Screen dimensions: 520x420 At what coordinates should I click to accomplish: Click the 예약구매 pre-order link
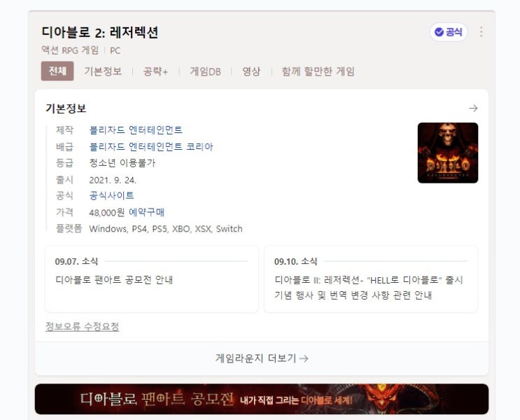coord(146,212)
